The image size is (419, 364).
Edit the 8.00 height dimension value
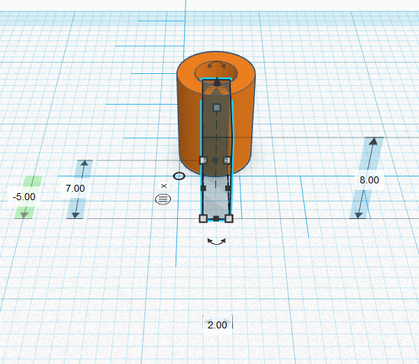click(x=369, y=180)
